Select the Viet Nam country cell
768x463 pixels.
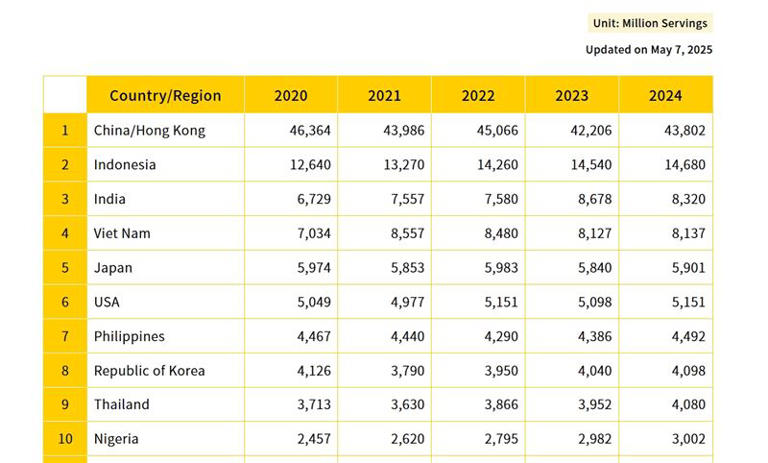click(122, 233)
